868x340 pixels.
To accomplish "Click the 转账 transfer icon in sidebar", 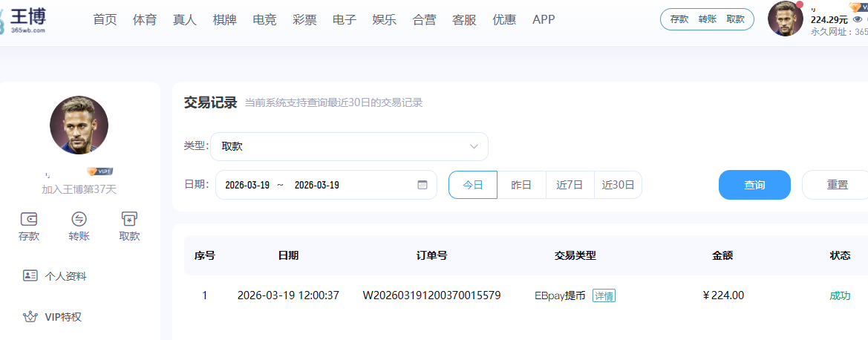I will (x=79, y=219).
